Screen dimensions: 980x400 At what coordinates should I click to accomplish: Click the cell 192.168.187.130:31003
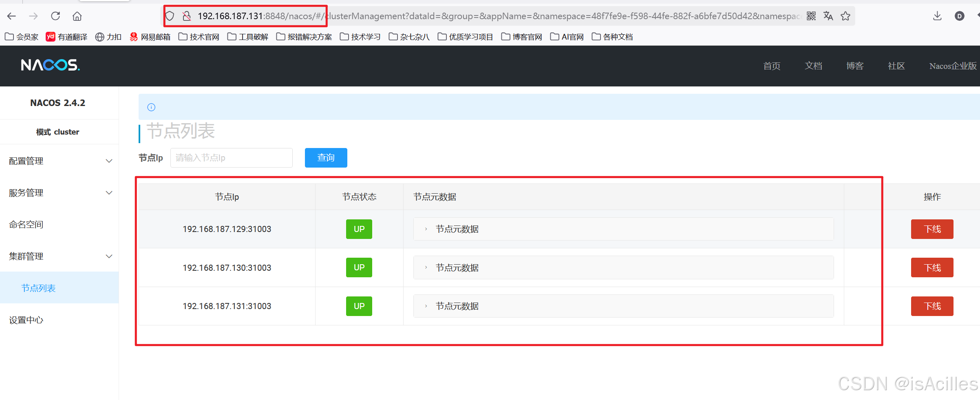coord(227,267)
